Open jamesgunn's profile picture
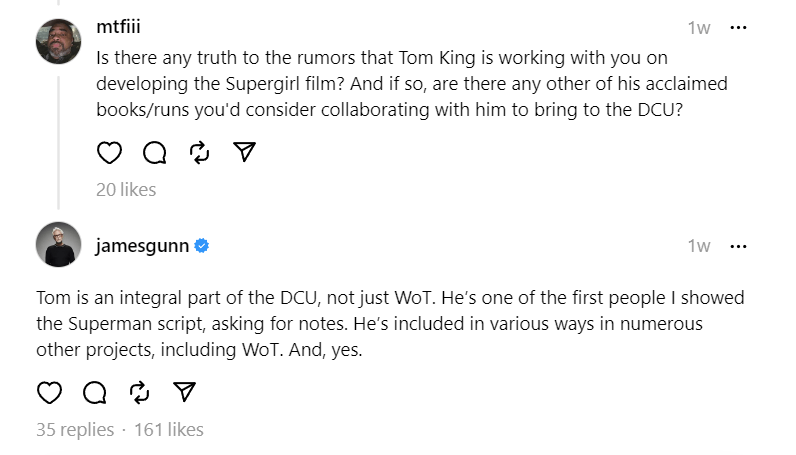 tap(58, 244)
